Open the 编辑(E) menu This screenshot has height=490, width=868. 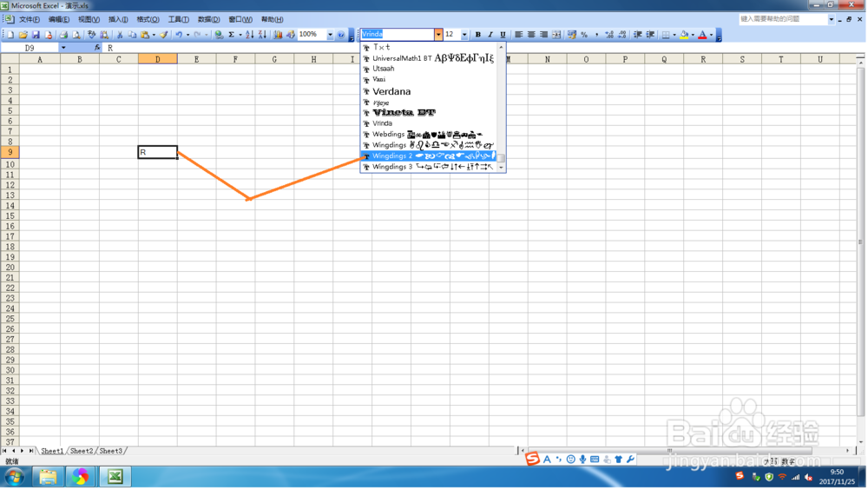tap(59, 19)
